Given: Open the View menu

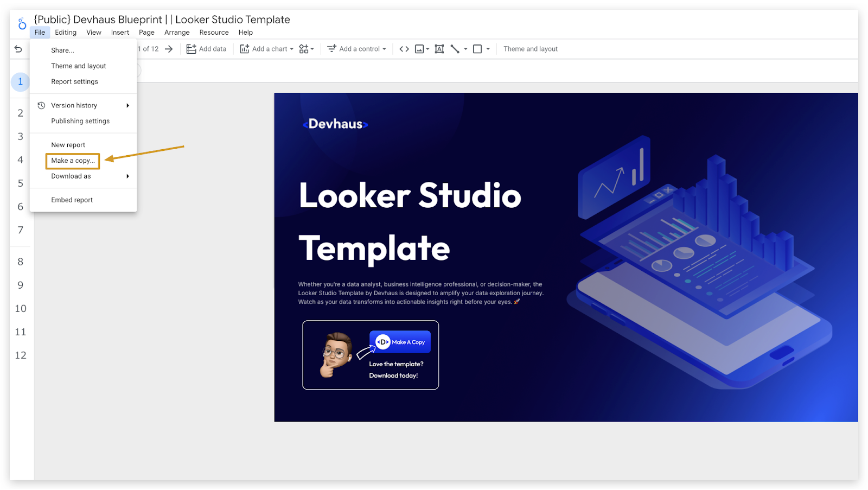Looking at the screenshot, I should 94,33.
